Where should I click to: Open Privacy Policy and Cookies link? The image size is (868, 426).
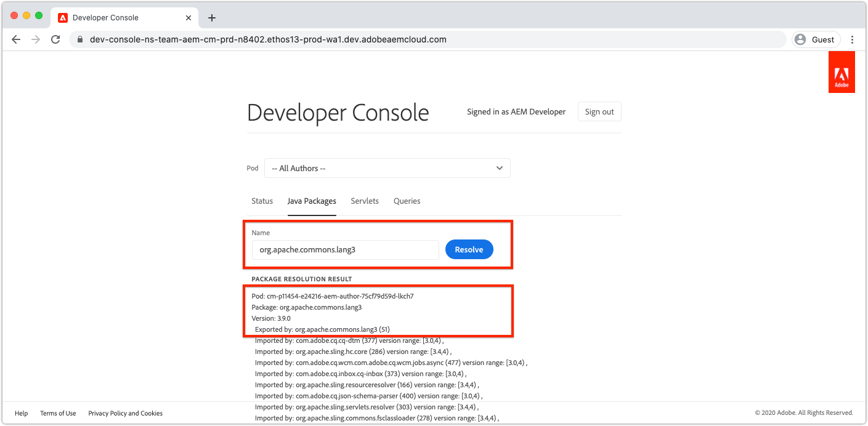click(x=126, y=413)
